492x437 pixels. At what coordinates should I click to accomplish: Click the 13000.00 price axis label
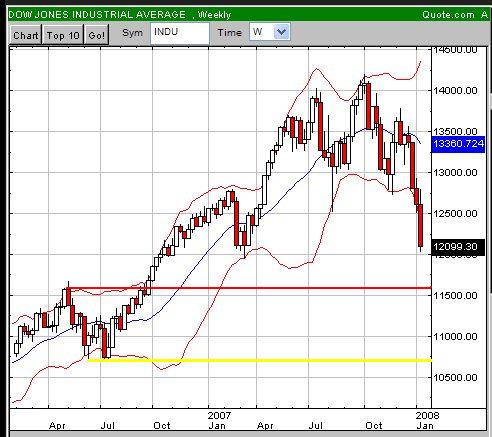(455, 172)
